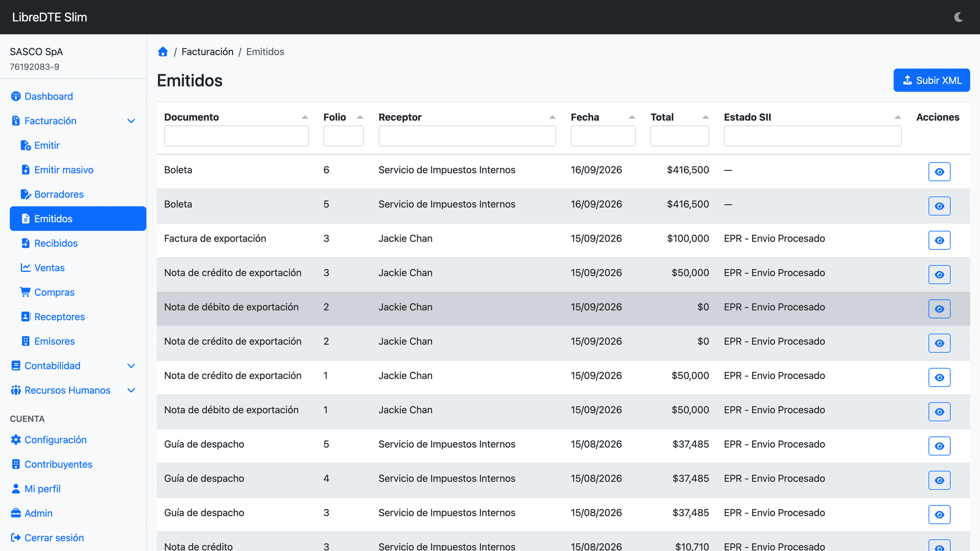This screenshot has height=551, width=980.
Task: View Guía de despacho folio 3 eye button
Action: click(x=939, y=515)
